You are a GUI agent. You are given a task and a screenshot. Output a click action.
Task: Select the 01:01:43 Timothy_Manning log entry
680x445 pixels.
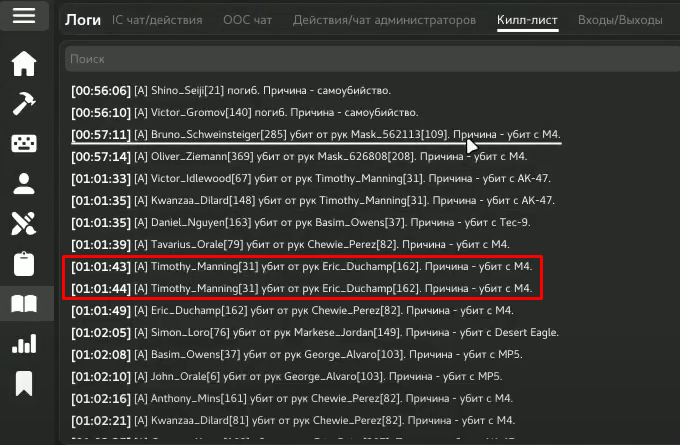301,267
